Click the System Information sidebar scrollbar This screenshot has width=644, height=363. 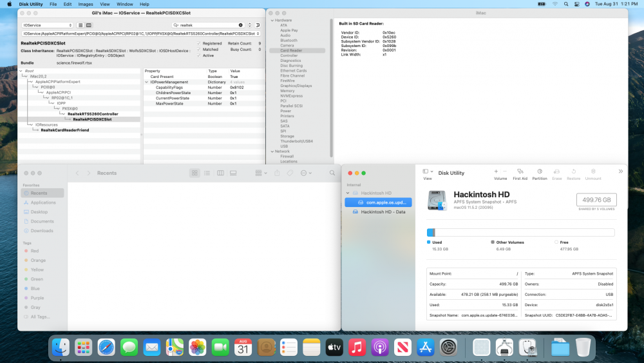pyautogui.click(x=331, y=88)
